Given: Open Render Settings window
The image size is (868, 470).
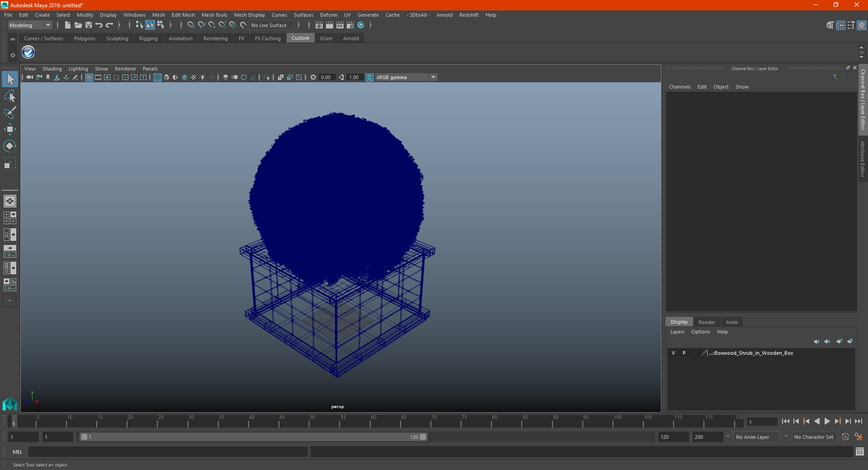Looking at the screenshot, I should (350, 25).
